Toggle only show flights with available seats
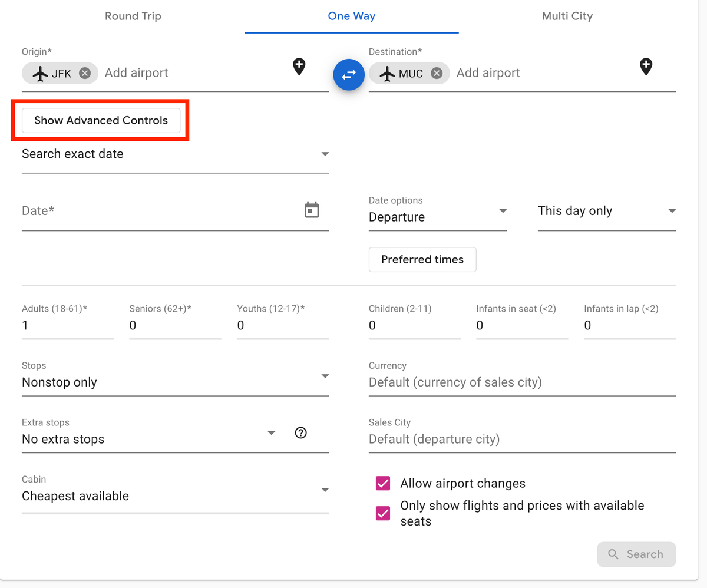Viewport: 707px width, 588px height. [383, 513]
